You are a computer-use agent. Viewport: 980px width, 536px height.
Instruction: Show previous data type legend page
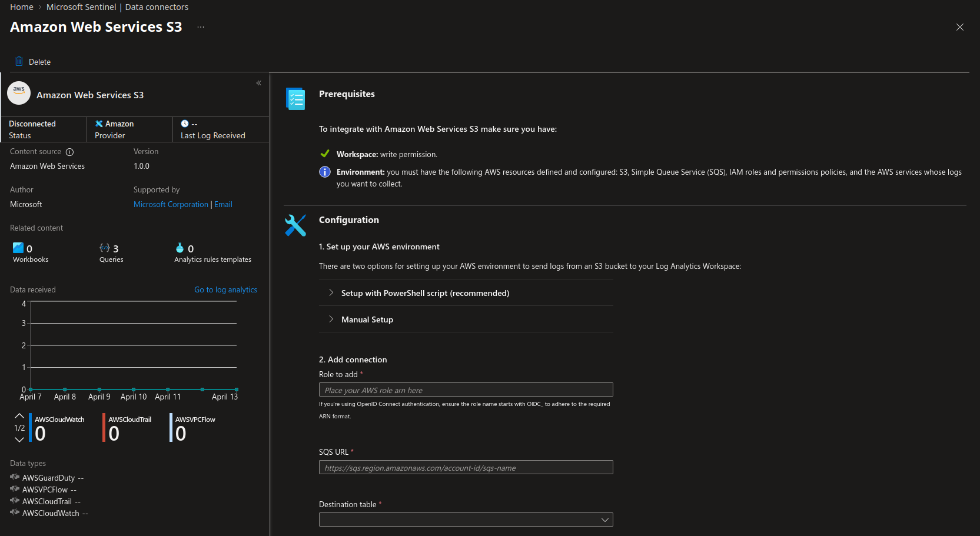click(x=19, y=416)
